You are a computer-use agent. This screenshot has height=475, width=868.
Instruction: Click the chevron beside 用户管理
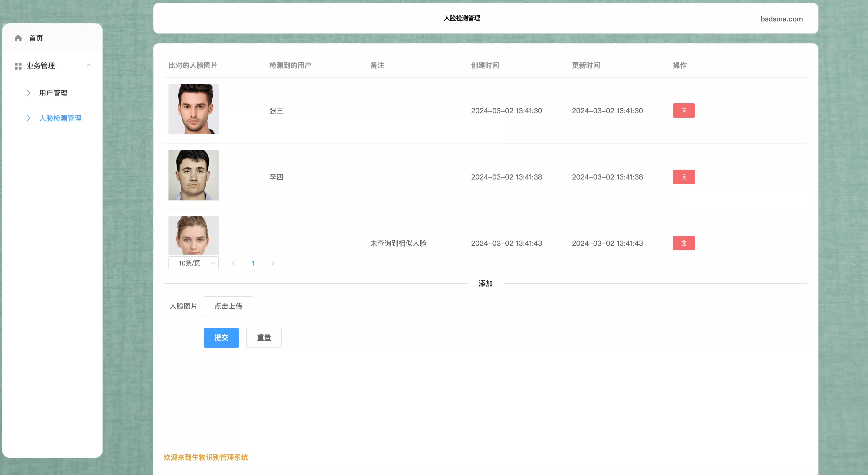(x=28, y=93)
